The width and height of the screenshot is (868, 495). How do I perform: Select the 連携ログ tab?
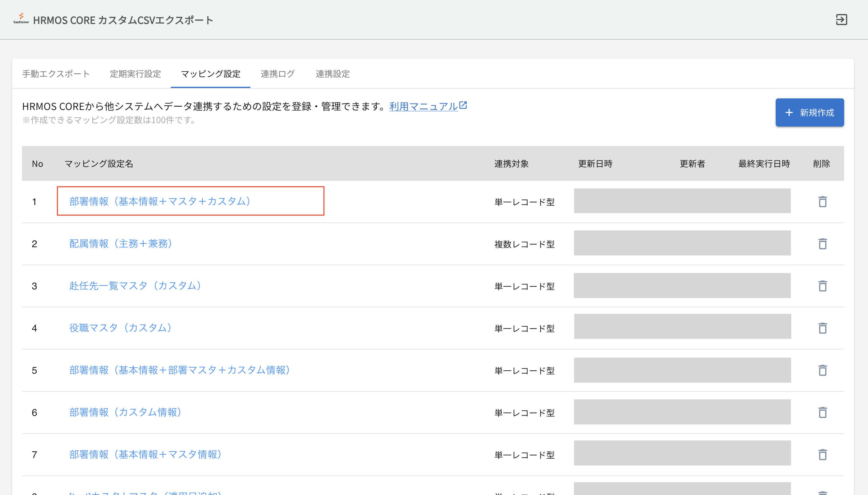pos(278,74)
